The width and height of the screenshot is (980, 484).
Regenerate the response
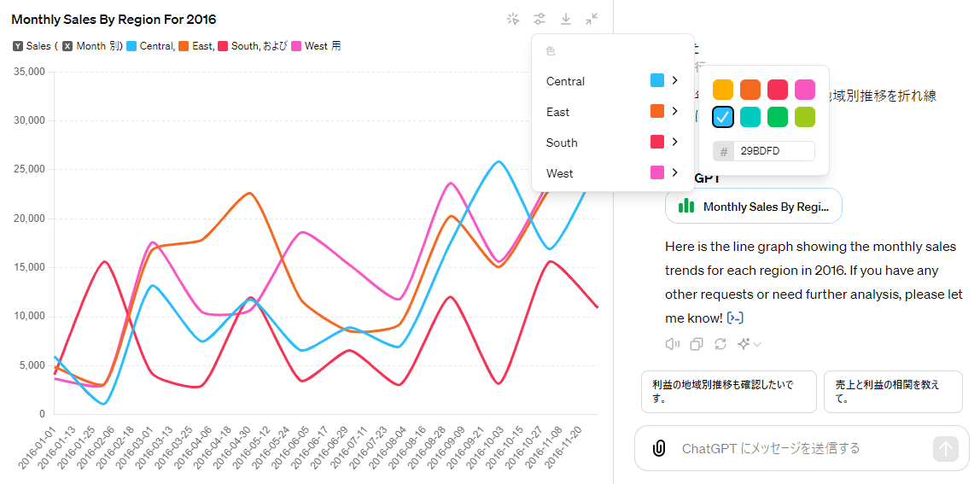[720, 344]
